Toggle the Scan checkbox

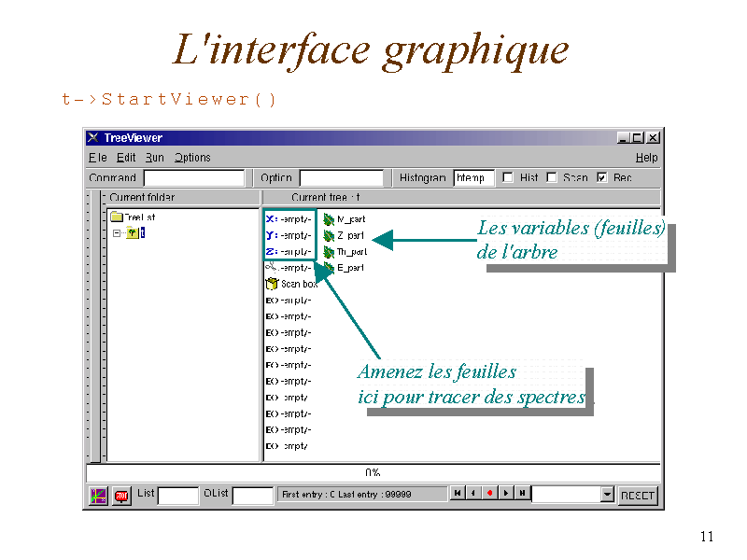click(552, 177)
